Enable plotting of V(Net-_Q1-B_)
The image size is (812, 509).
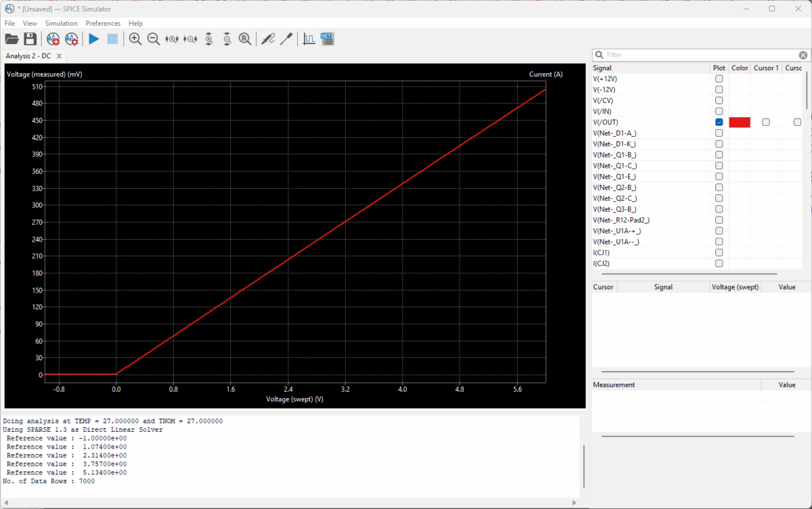click(719, 154)
